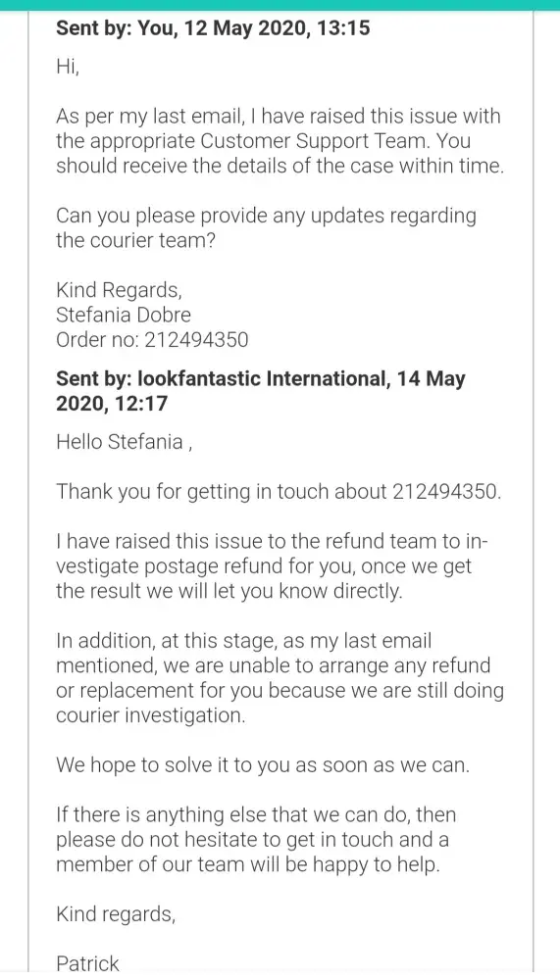Click the 'We hope to solve it to you' sentence
This screenshot has height=980, width=560.
point(263,765)
